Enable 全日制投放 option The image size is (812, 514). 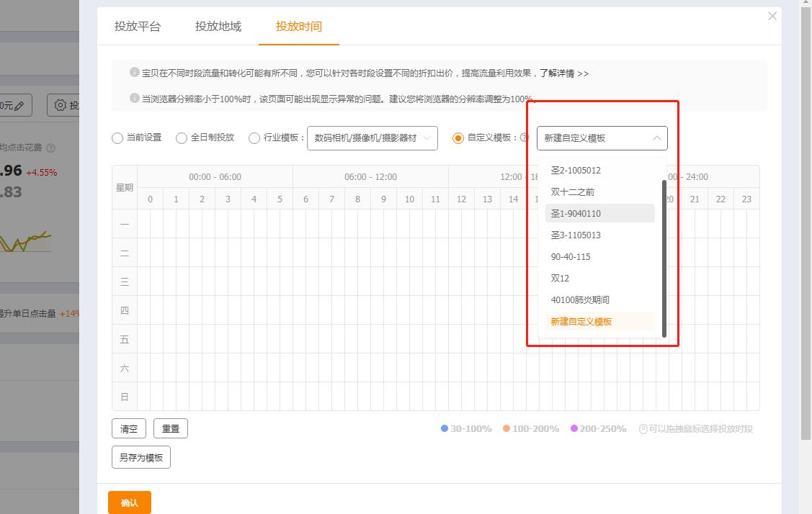[x=182, y=137]
